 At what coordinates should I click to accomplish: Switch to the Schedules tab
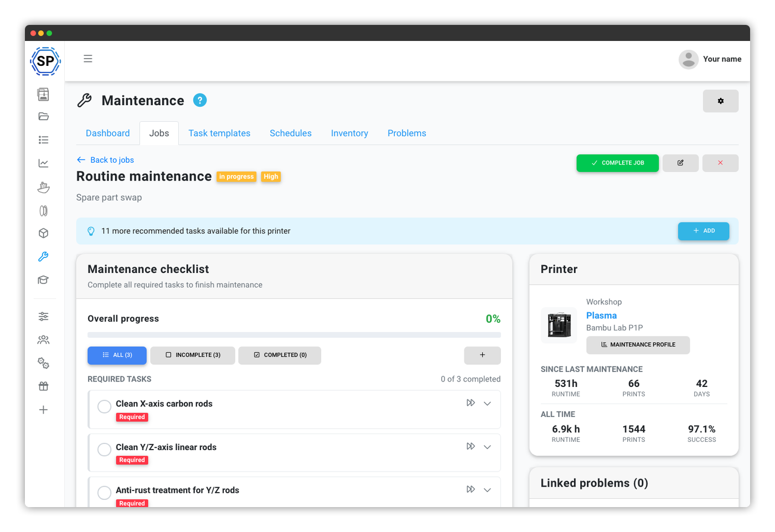coord(291,133)
